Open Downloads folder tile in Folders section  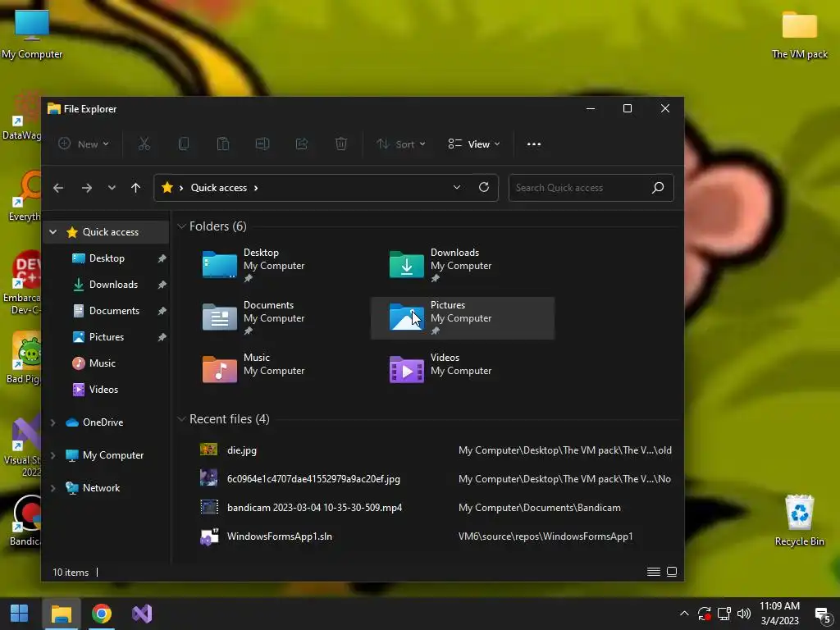click(463, 265)
